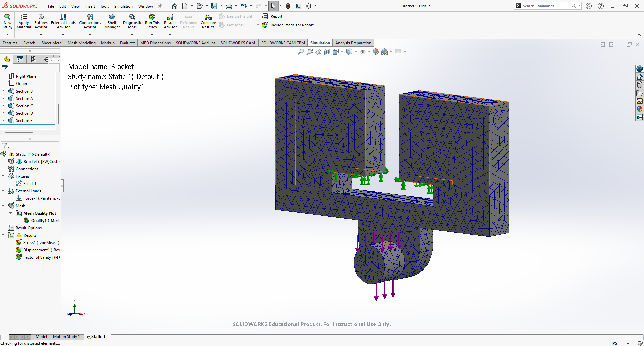Open the Appearances color ball in task pane
This screenshot has width=644, height=346.
click(640, 109)
